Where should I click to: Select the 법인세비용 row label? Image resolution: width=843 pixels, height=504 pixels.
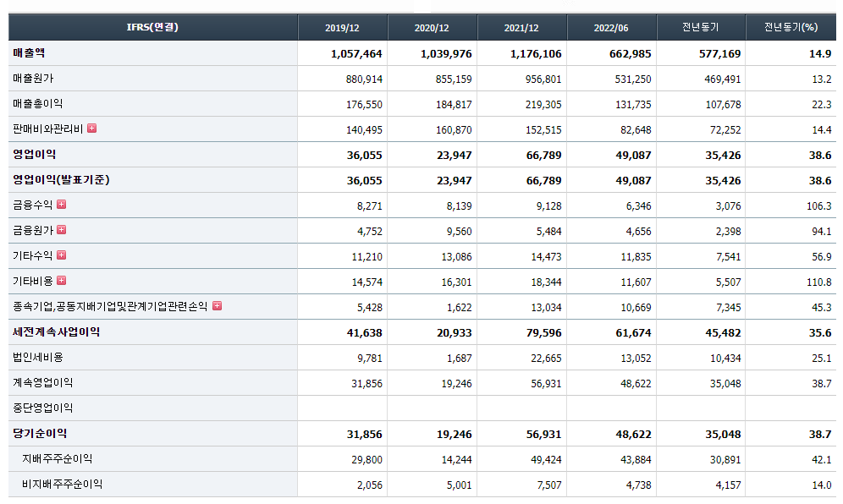point(37,358)
